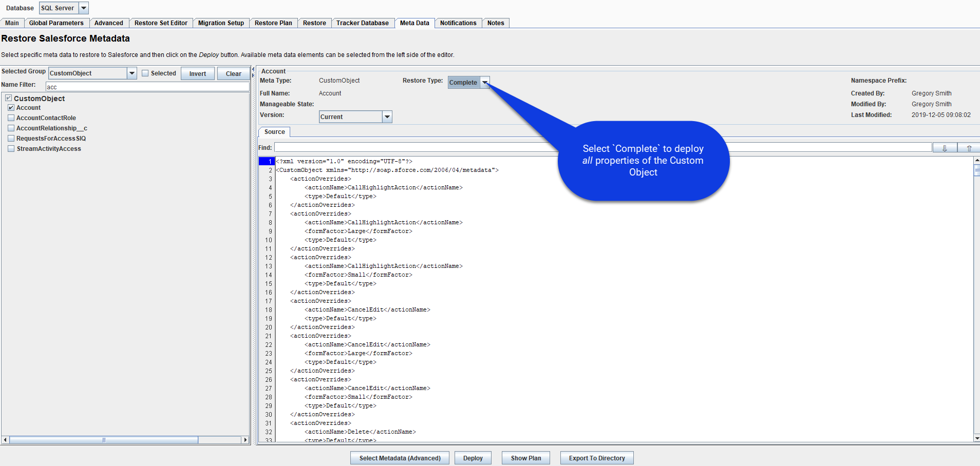Click the Full Name value Account
The image size is (980, 466).
click(x=330, y=93)
